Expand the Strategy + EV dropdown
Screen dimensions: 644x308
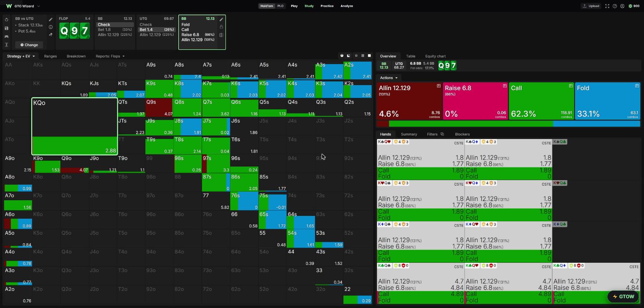(x=21, y=56)
